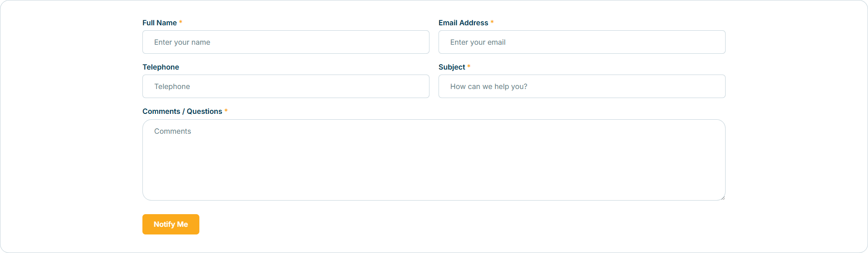Click the 'Comments' placeholder in the textarea
Screen dimensions: 868x253
pos(173,131)
